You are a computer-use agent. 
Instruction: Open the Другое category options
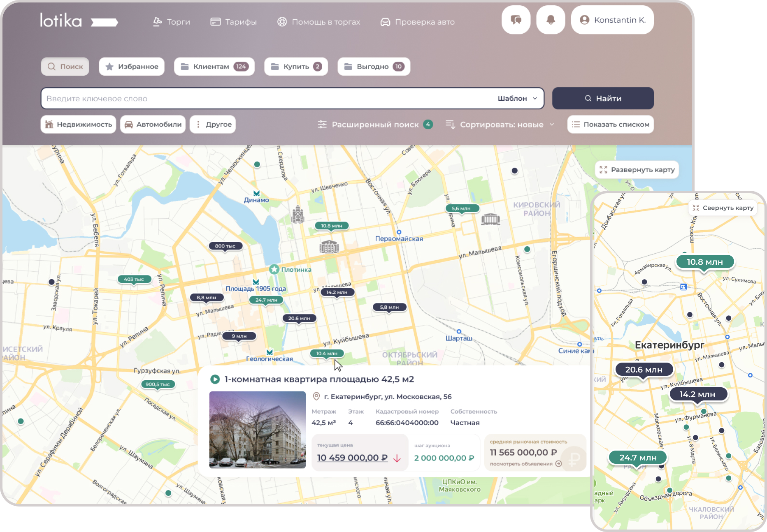(213, 124)
